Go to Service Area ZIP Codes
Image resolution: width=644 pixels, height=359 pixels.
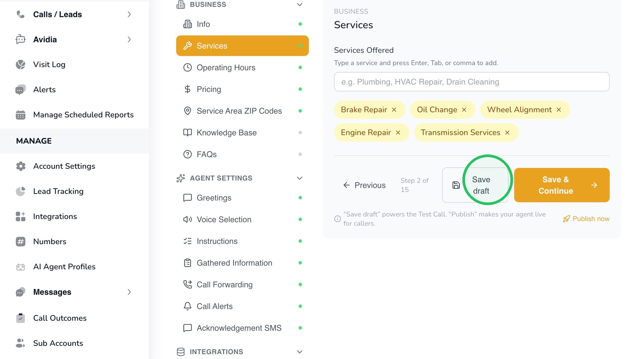coord(243,111)
